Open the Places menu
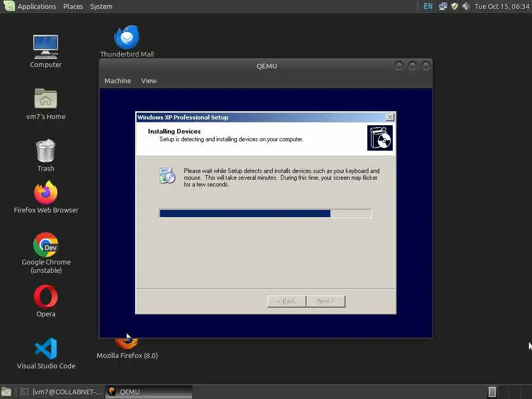This screenshot has width=532, height=399. 73,6
